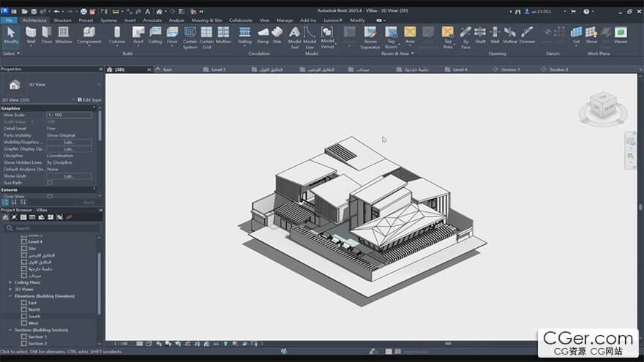Expand the 3D Views tree node

tap(10, 289)
